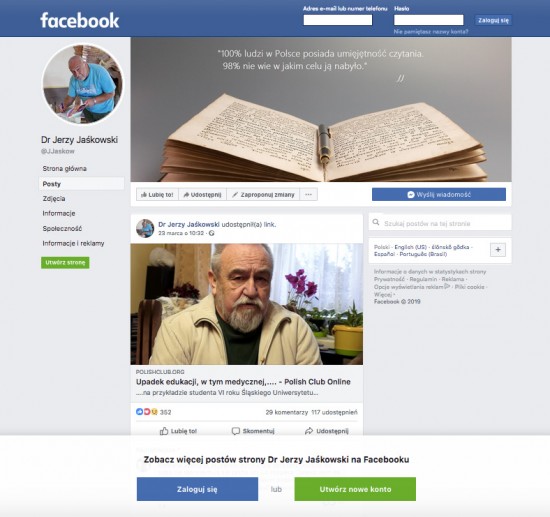Open the Polish Club Online article link
Image resolution: width=550 pixels, height=517 pixels.
pos(243,382)
